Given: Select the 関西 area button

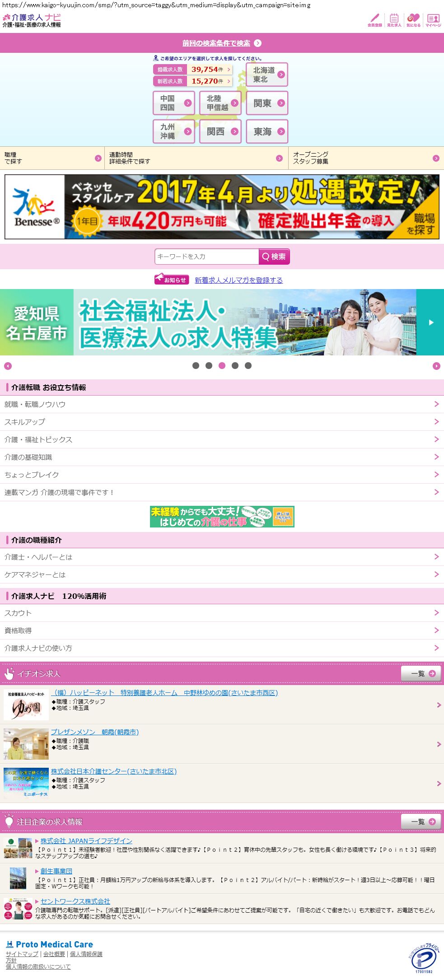Looking at the screenshot, I should (220, 131).
